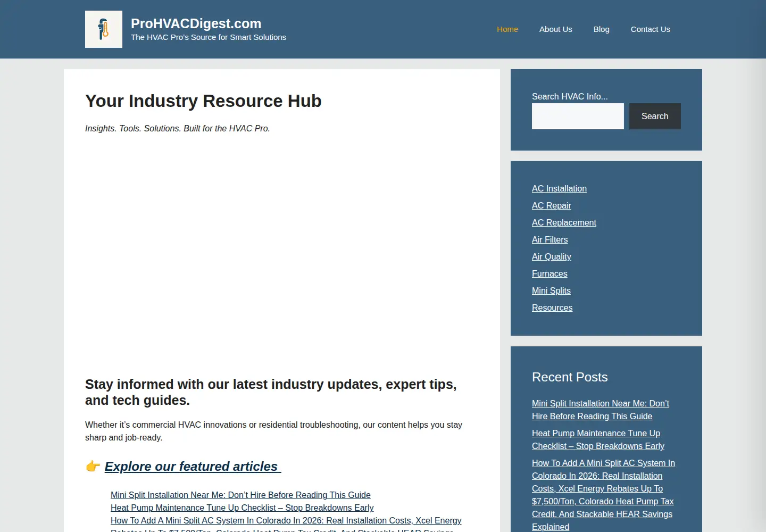The width and height of the screenshot is (766, 532).
Task: Click the Recent Posts sidebar heading
Action: (x=570, y=377)
